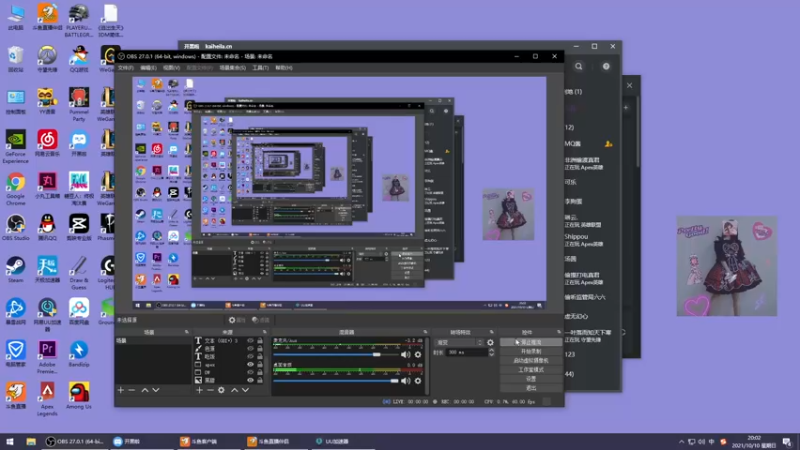Hide the bottom display capture source
The image size is (800, 450).
[250, 380]
